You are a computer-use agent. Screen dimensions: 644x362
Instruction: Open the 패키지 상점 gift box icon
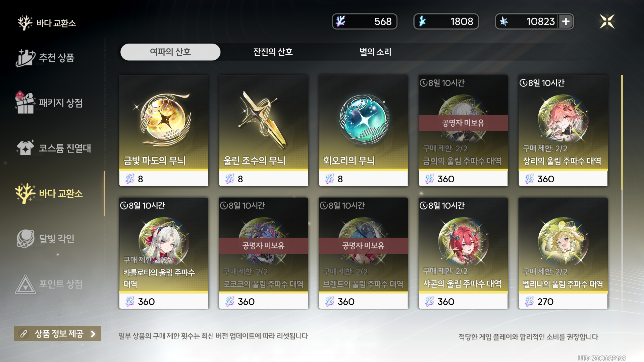25,103
